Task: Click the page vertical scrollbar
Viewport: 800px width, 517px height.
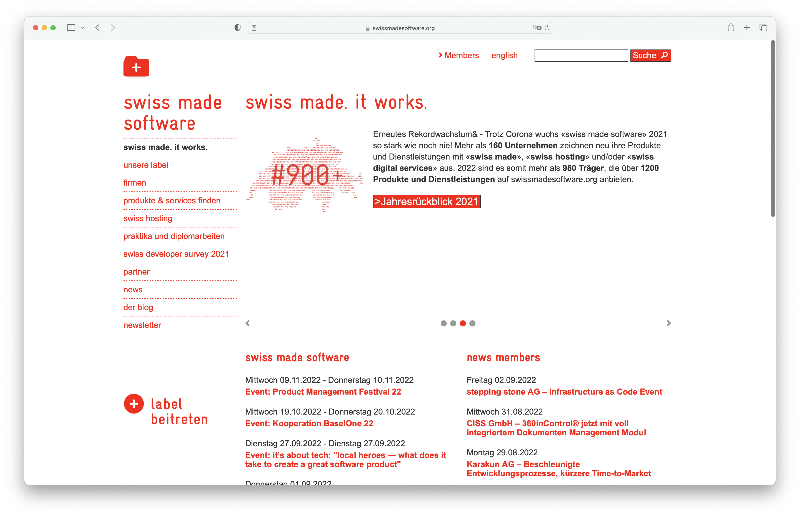Action: pyautogui.click(x=773, y=129)
